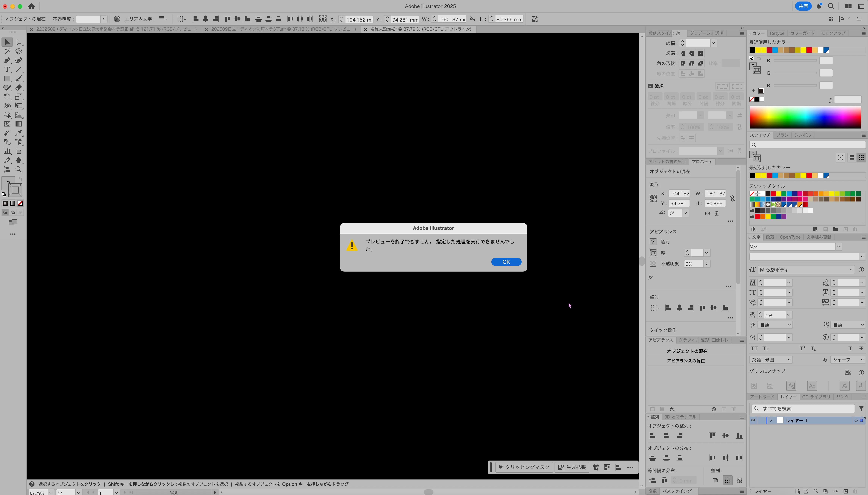Click the home icon in title bar
Image resolution: width=868 pixels, height=495 pixels.
[x=31, y=6]
